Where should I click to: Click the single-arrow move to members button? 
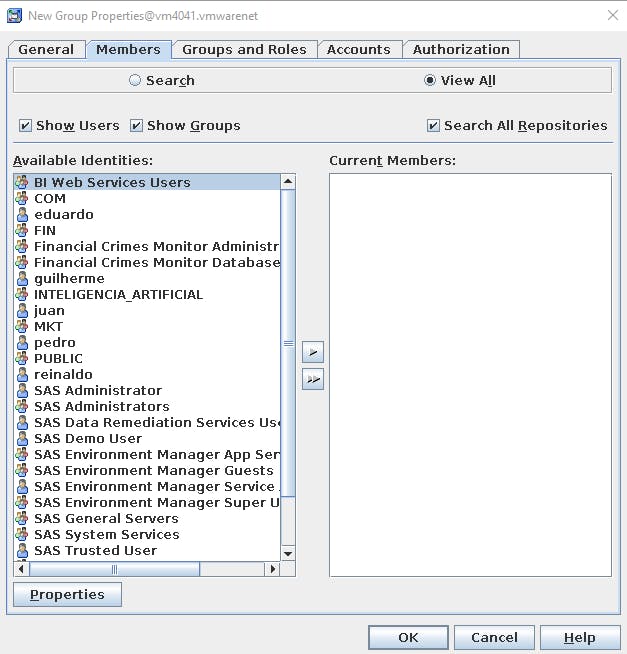[313, 352]
